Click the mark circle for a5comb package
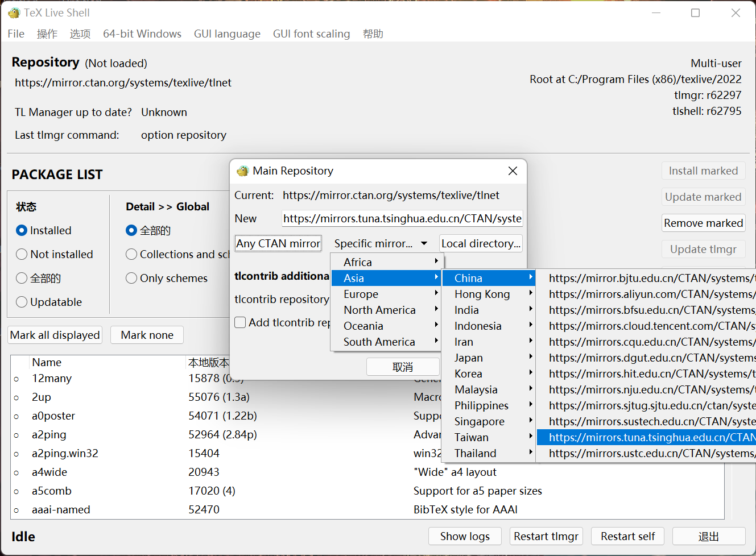 (x=16, y=491)
